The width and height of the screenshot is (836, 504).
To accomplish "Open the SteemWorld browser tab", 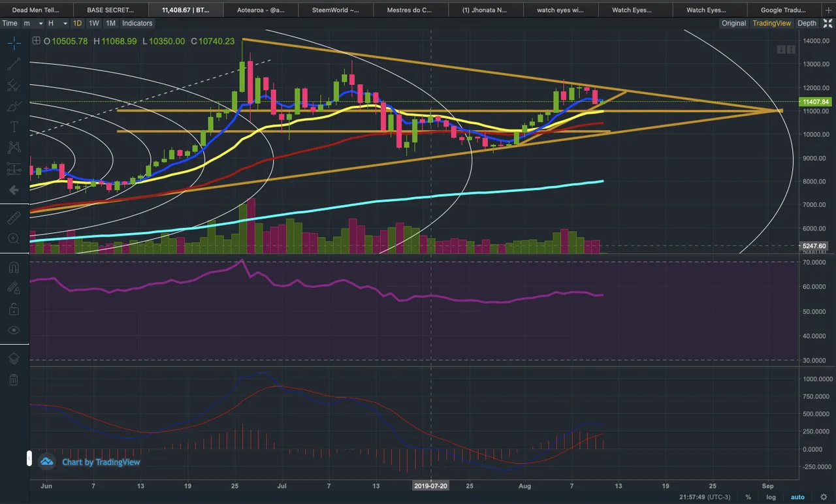I will coord(336,10).
